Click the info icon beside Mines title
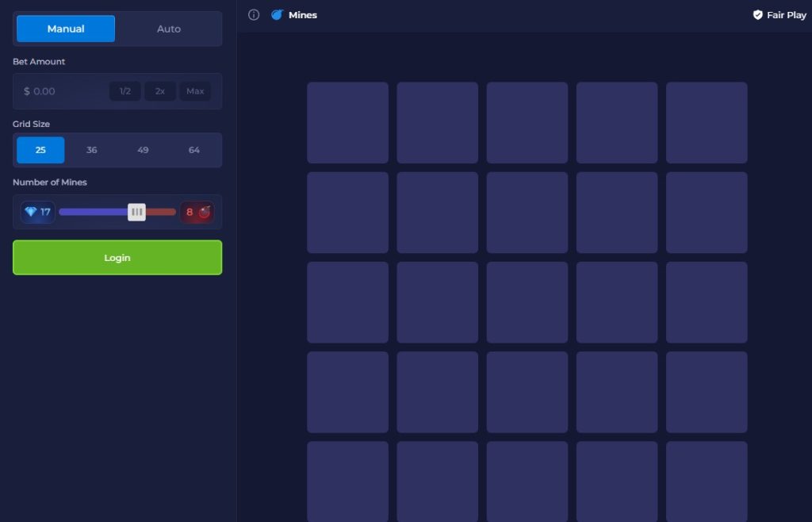Screen dimensions: 812x522 [x=254, y=15]
